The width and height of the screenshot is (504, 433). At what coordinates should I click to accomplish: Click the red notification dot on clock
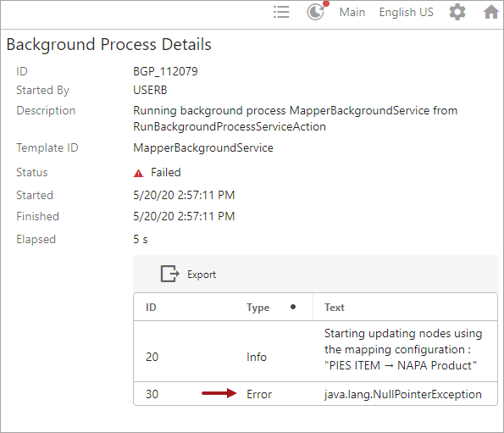point(326,4)
